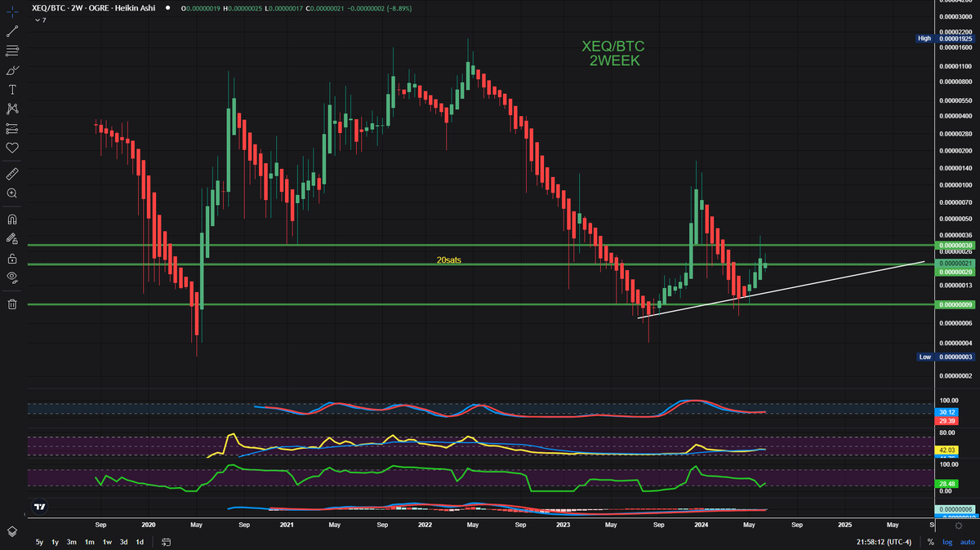
Task: Click the 2020 label on time axis
Action: pyautogui.click(x=149, y=525)
